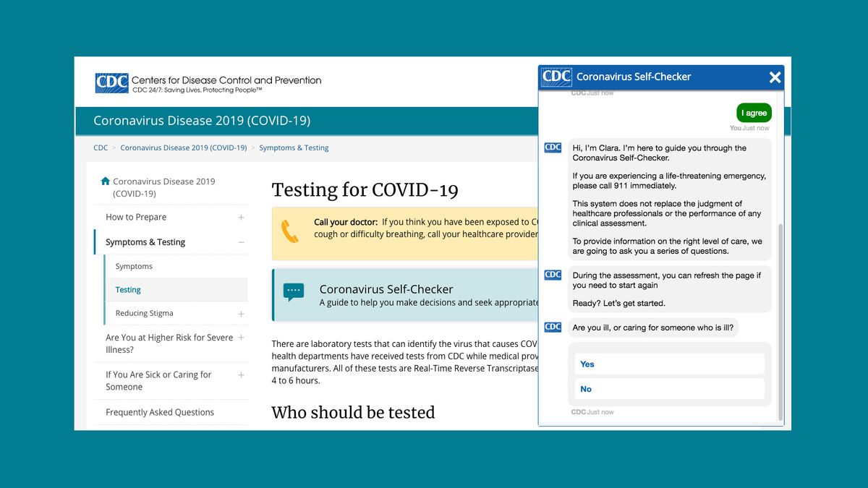Click the CDC avatar beside Clara's introduction message
This screenshot has width=868, height=488.
pyautogui.click(x=553, y=147)
